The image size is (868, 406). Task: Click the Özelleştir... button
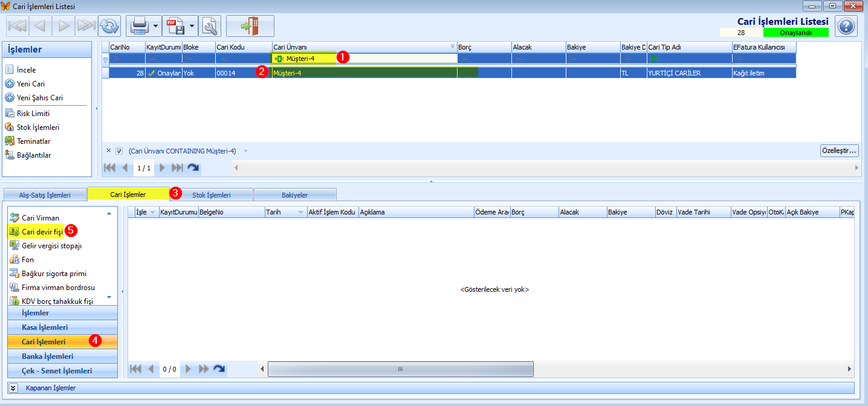tap(839, 151)
